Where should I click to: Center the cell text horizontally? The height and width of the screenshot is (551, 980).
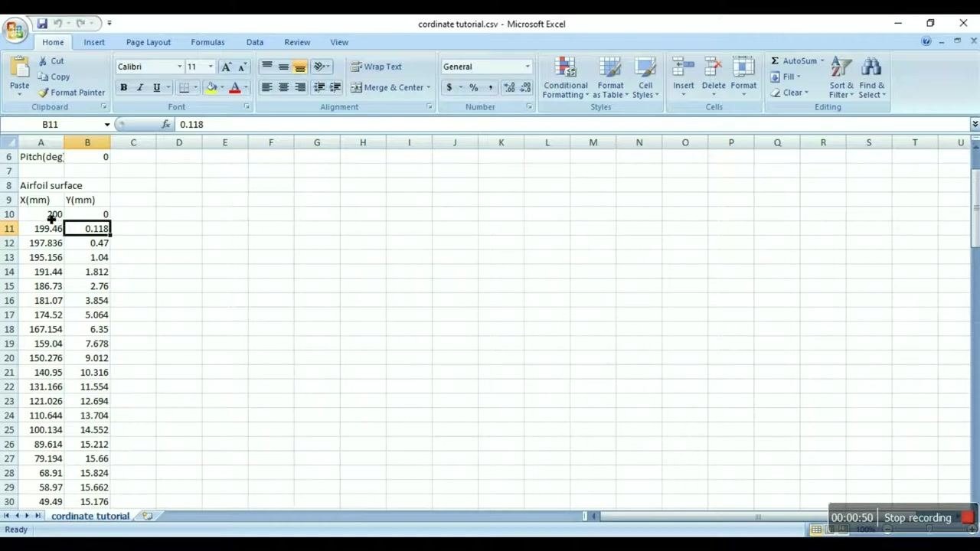tap(283, 87)
